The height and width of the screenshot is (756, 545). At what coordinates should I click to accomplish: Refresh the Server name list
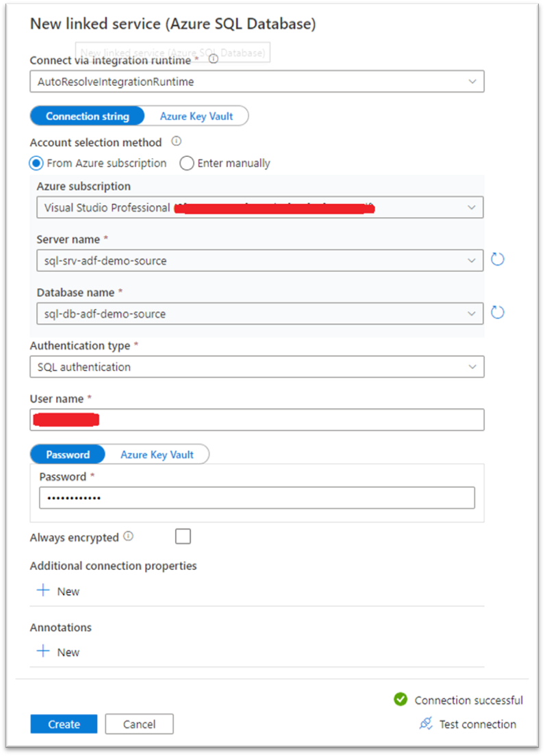pos(497,260)
